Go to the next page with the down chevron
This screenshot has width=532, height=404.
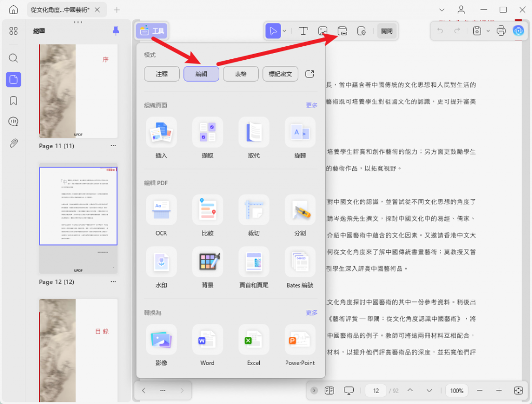coord(429,390)
